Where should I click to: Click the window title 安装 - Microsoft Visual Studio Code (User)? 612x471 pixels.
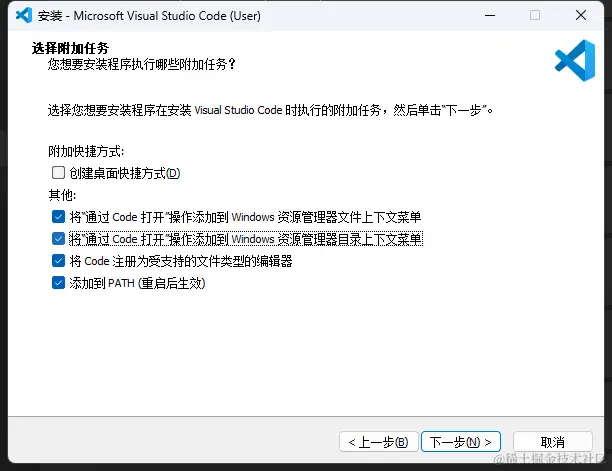point(149,16)
